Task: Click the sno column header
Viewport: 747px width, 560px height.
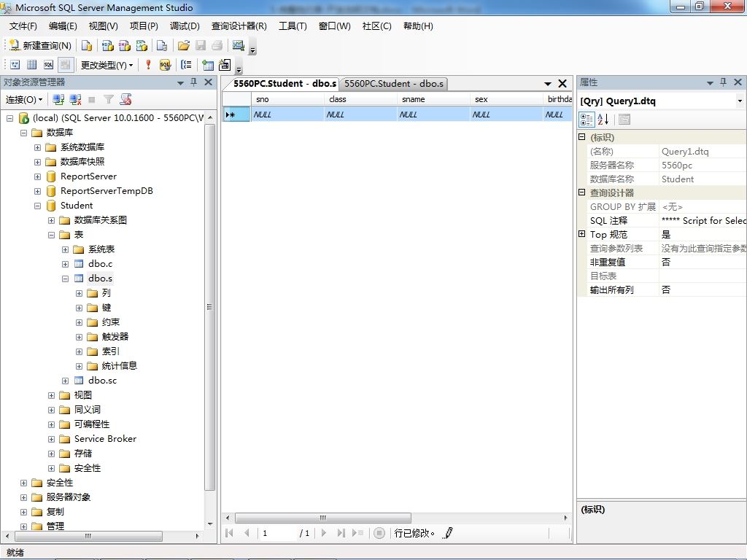Action: pos(287,99)
